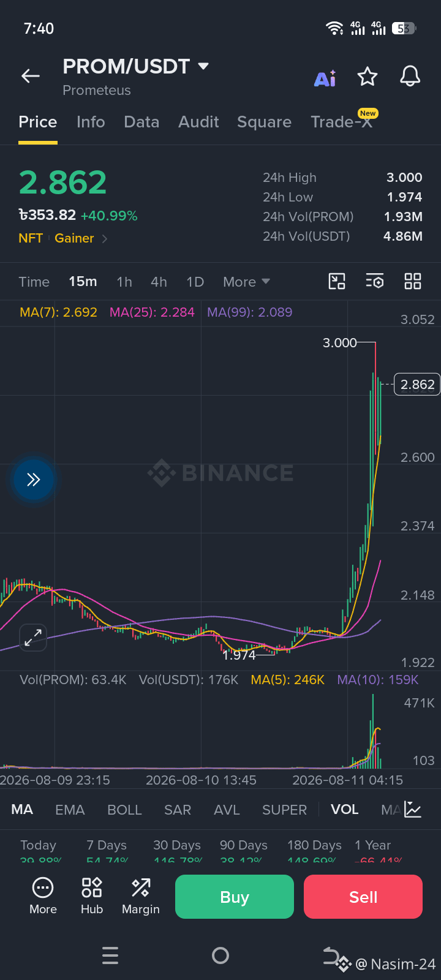The image size is (441, 980).
Task: Open the More options button
Action: pos(43,896)
